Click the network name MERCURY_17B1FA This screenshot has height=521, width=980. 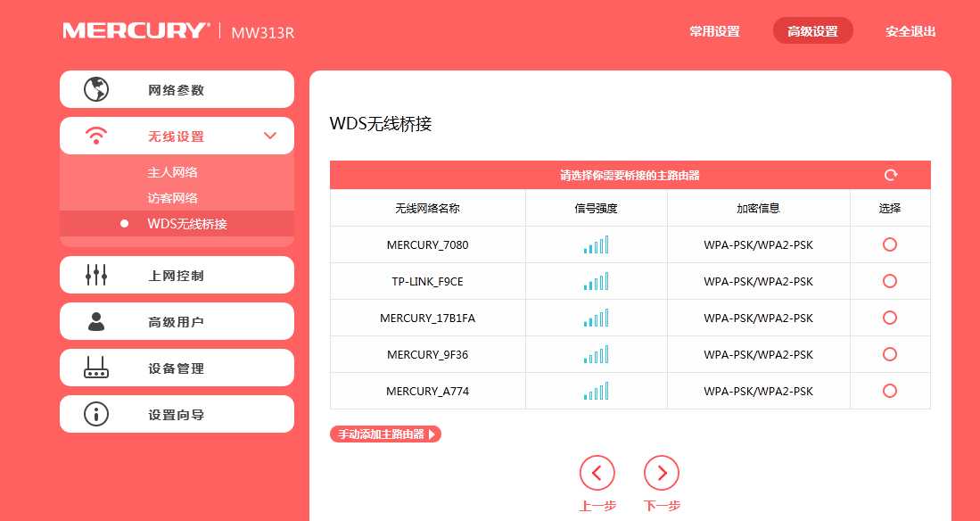click(x=427, y=318)
